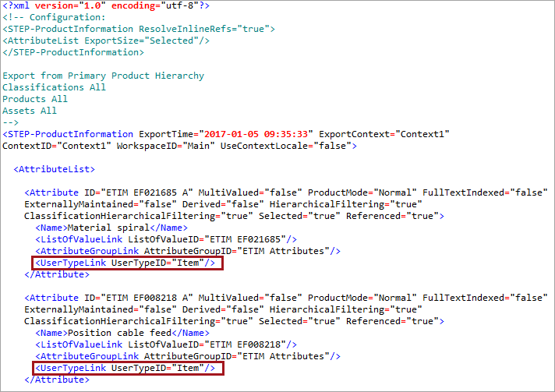Image resolution: width=555 pixels, height=392 pixels.
Task: Click ListOfValueID="ETIM EF021685" line
Action: click(166, 239)
